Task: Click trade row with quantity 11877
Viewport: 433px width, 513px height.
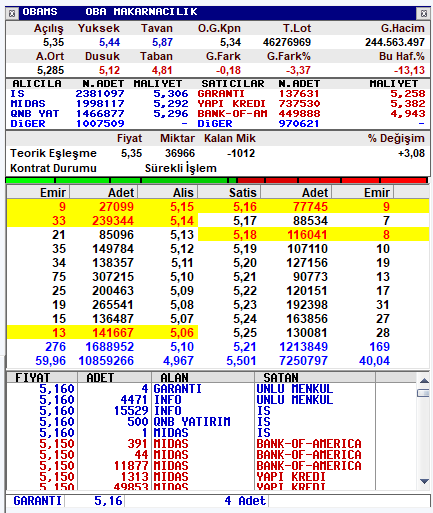Action: pyautogui.click(x=211, y=466)
